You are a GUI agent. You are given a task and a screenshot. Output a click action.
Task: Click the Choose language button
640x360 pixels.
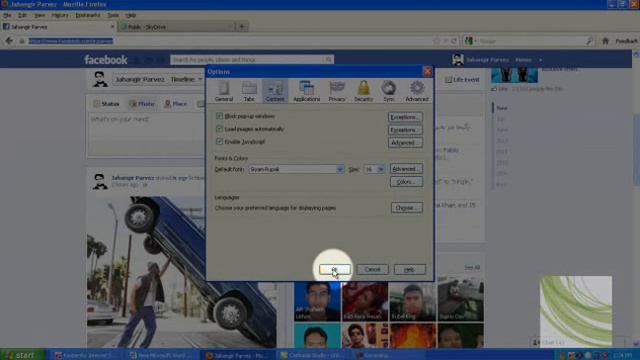point(406,208)
